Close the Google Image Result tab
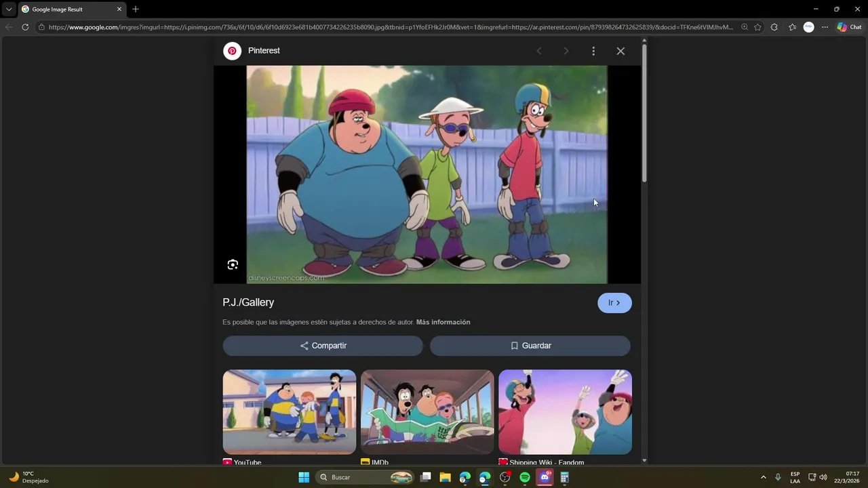This screenshot has height=488, width=868. coord(119,9)
